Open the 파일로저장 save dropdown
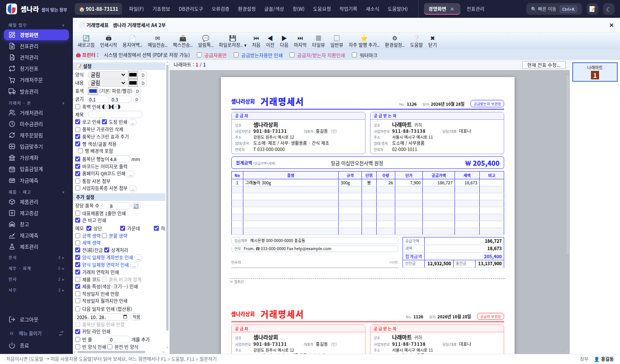 point(232,41)
